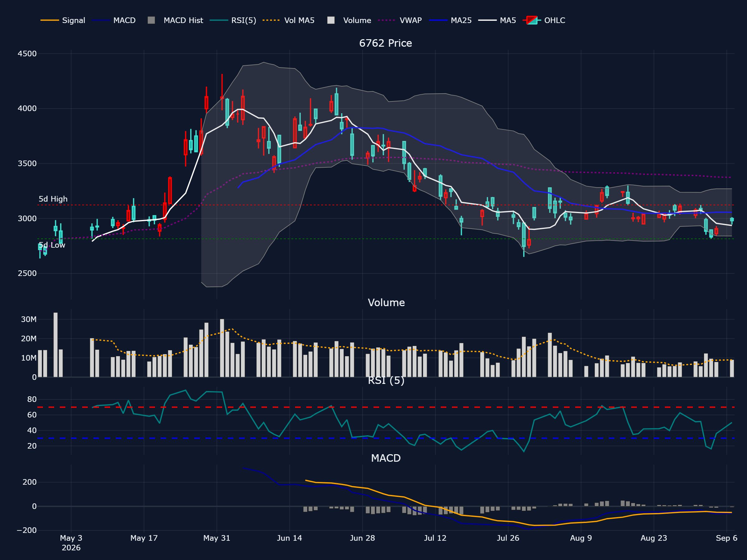This screenshot has height=560, width=747.
Task: Click the teal RSI(5) legend line
Action: pyautogui.click(x=219, y=20)
